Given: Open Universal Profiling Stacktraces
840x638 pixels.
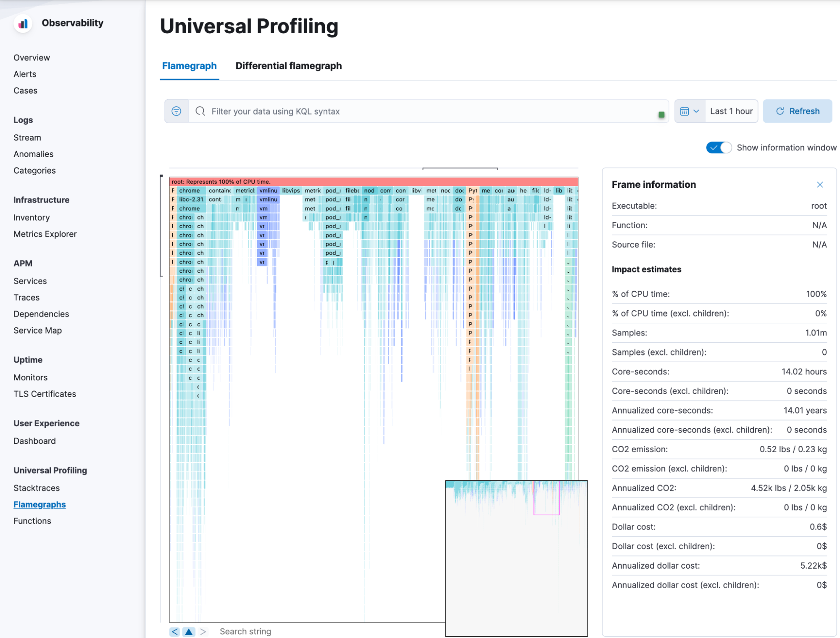Looking at the screenshot, I should tap(37, 488).
